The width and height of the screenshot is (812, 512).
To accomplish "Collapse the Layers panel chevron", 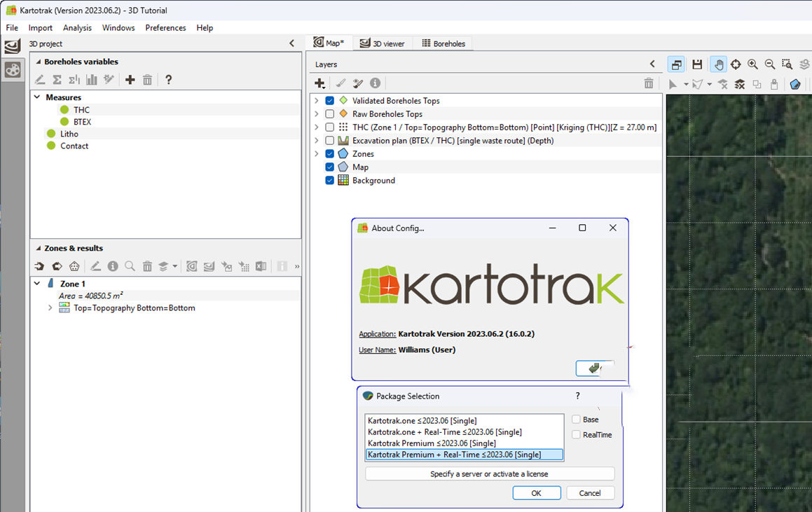I will point(652,64).
